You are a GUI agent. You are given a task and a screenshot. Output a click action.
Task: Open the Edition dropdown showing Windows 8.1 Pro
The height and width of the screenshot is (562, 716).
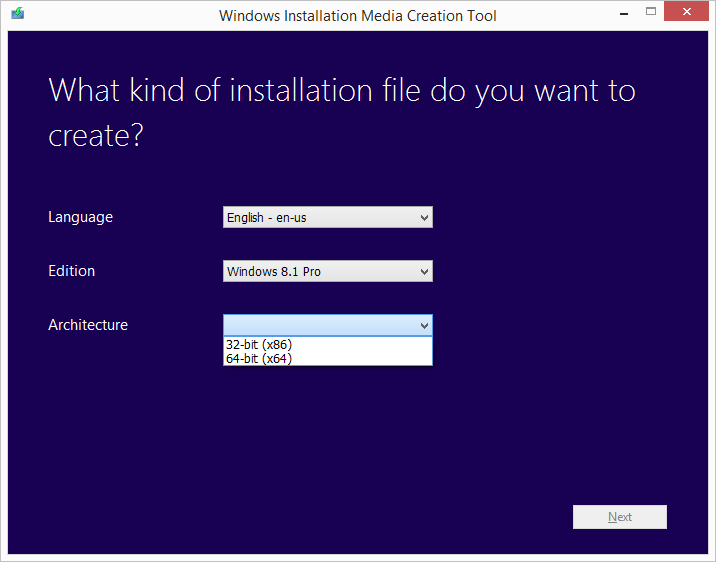(327, 271)
